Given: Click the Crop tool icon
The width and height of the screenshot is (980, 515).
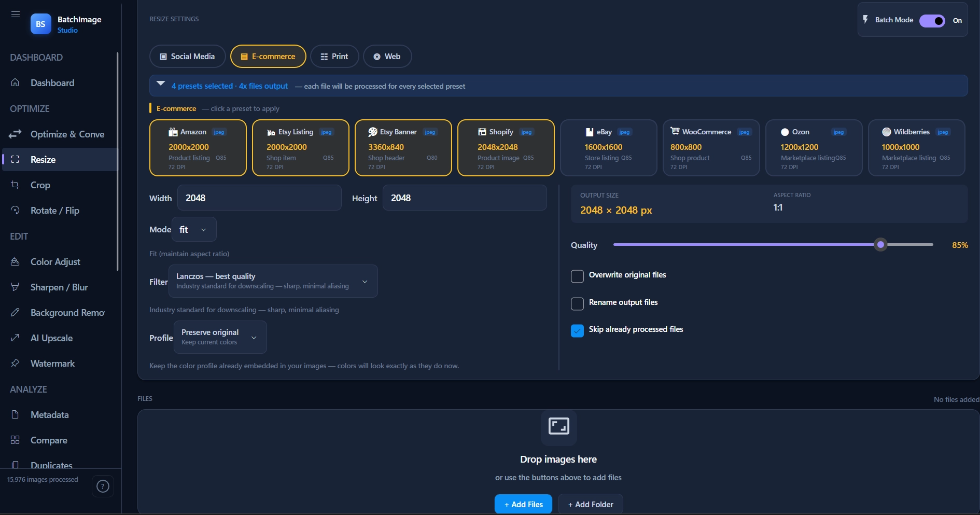Looking at the screenshot, I should [x=15, y=185].
